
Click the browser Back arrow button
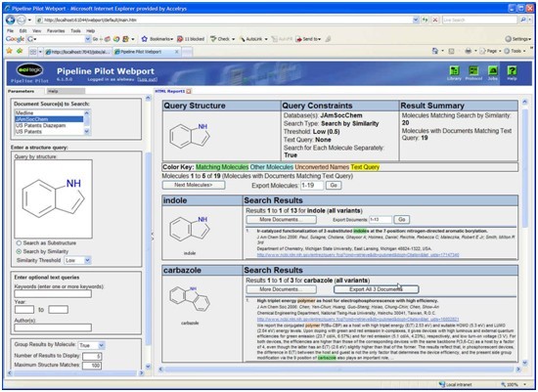(11, 20)
